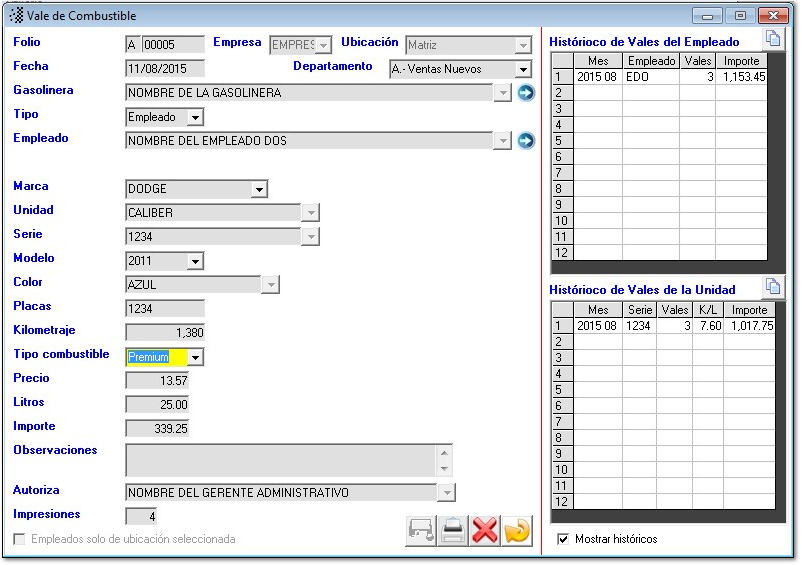This screenshot has height=565, width=802.
Task: Uncheck the Mostrar históricos checkbox
Action: [563, 539]
